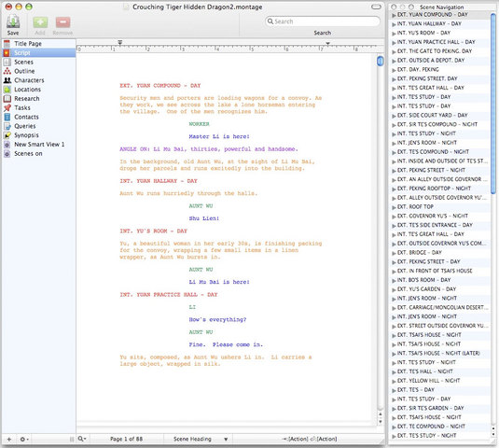The height and width of the screenshot is (448, 499).
Task: Click the red Remove toolbar icon
Action: coord(62,22)
